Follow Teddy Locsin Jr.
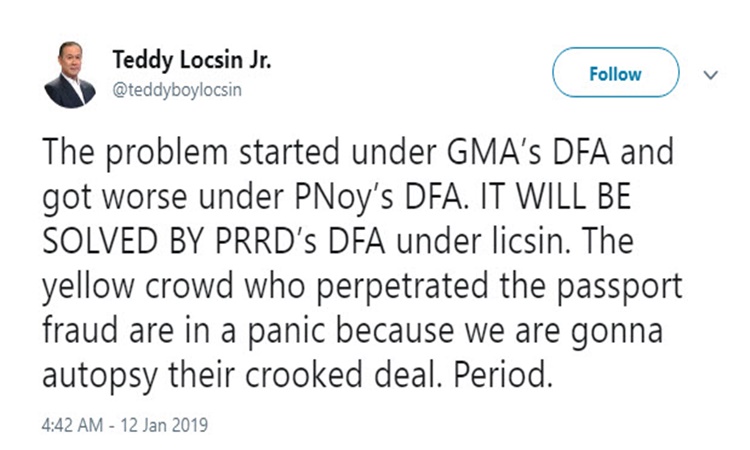The image size is (750, 450). [x=616, y=72]
